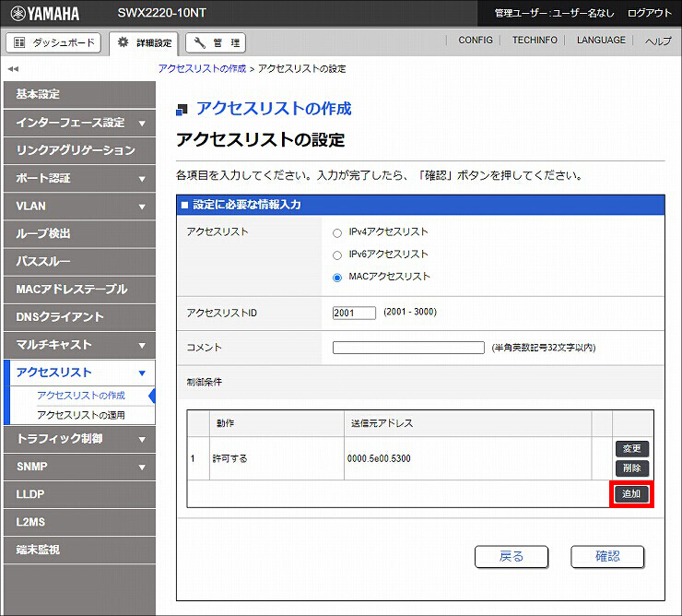Click 追加 button to add condition
Screen dimensions: 682x616
click(631, 493)
